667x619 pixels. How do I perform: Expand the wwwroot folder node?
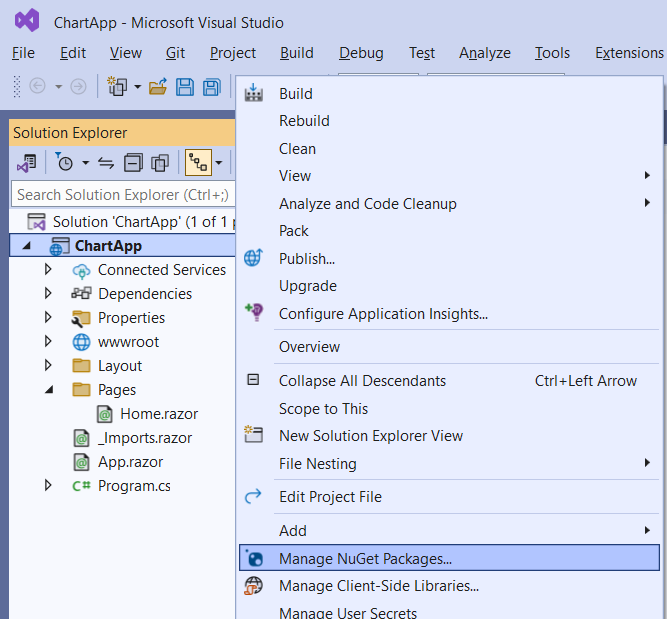pyautogui.click(x=48, y=341)
